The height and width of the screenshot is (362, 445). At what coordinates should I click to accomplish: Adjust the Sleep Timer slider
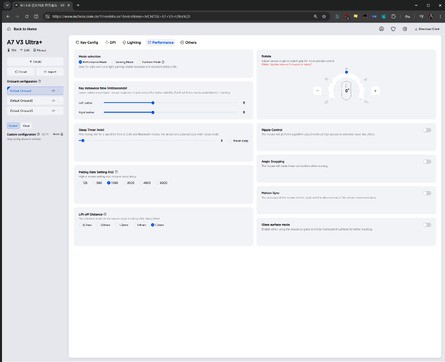pyautogui.click(x=83, y=141)
